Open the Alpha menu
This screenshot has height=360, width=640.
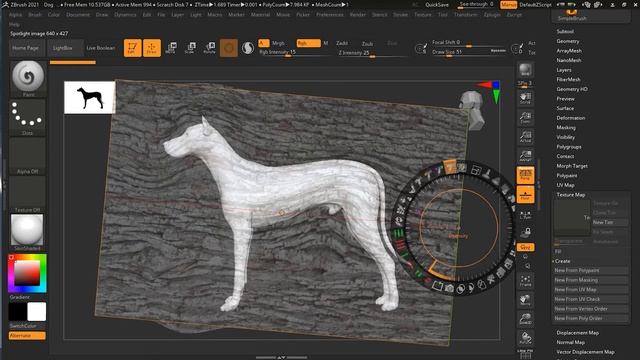(16, 15)
